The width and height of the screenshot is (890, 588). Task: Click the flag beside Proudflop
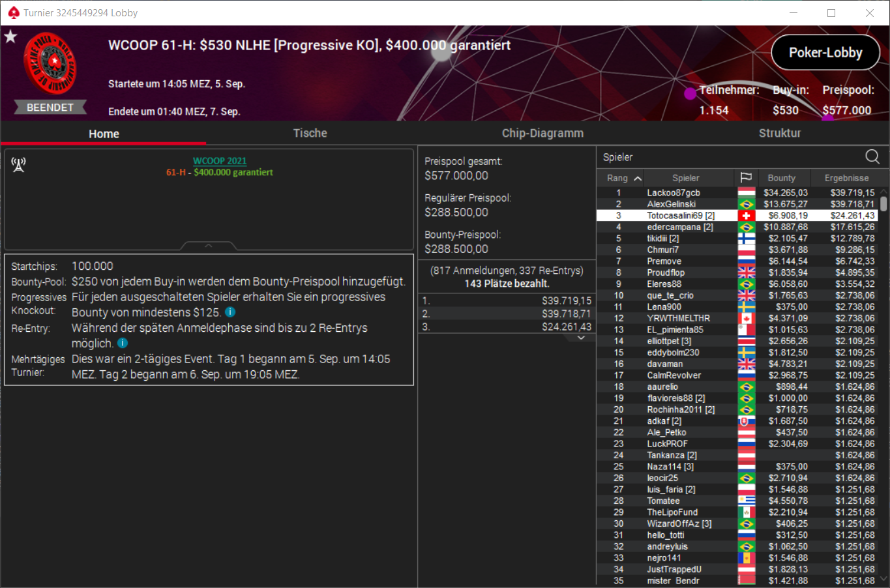coord(746,272)
